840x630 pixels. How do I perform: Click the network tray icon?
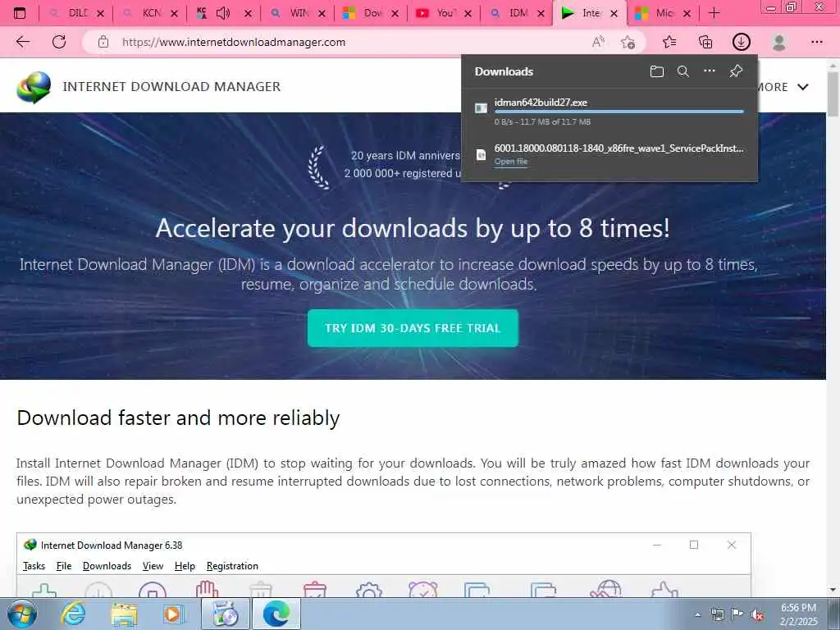(717, 615)
